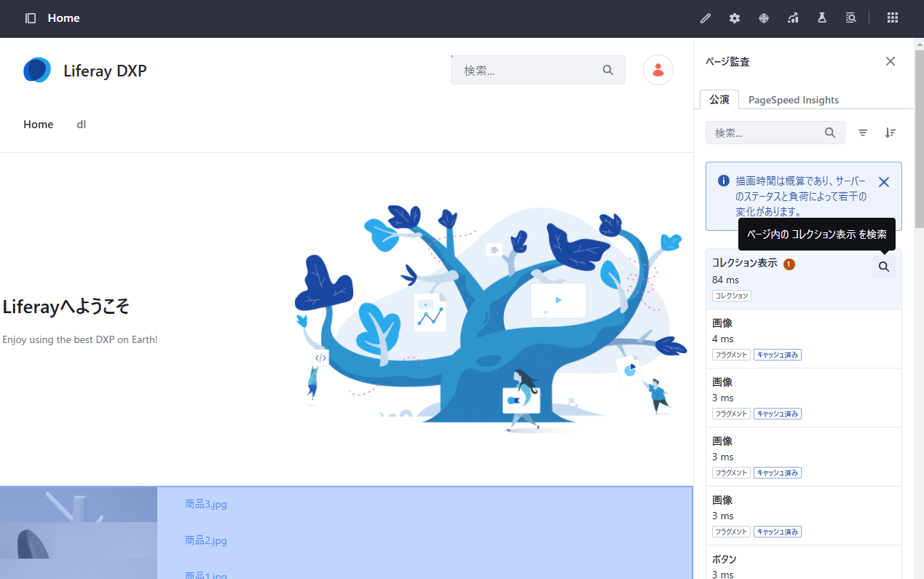
Task: Open the simulation target icon
Action: (x=764, y=18)
